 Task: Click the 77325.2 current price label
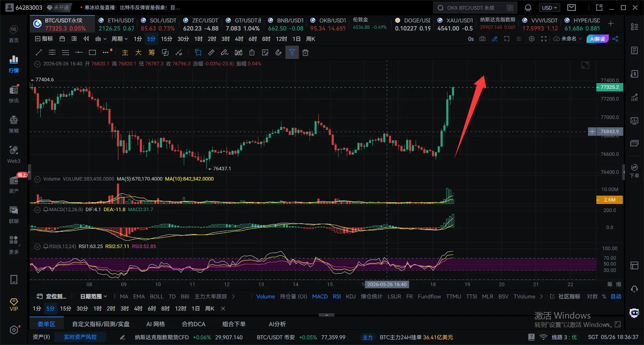click(x=609, y=87)
